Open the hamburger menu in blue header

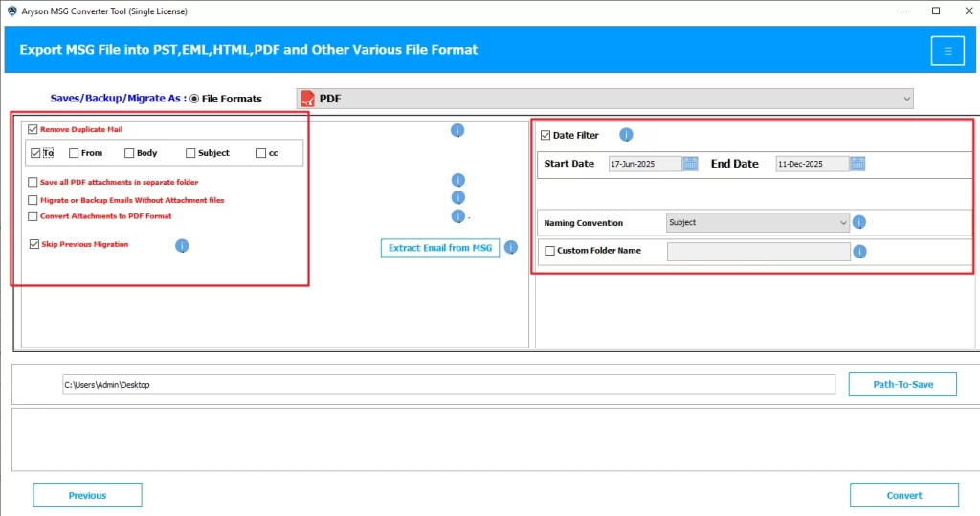[947, 51]
